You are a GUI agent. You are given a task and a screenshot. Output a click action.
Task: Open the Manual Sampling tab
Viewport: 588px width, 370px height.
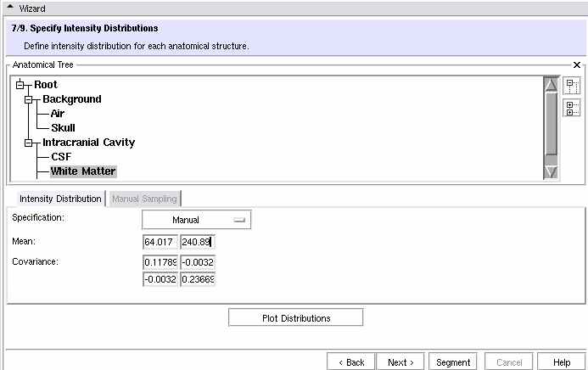144,199
